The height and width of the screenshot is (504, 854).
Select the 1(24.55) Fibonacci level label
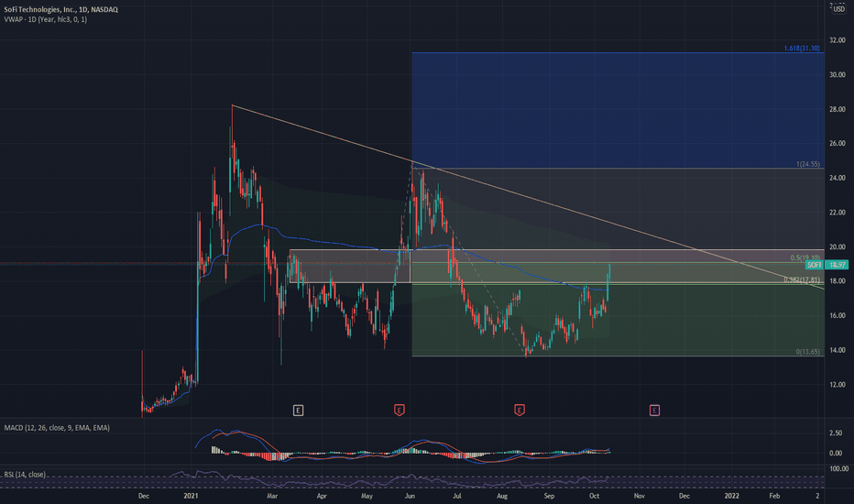(x=808, y=164)
